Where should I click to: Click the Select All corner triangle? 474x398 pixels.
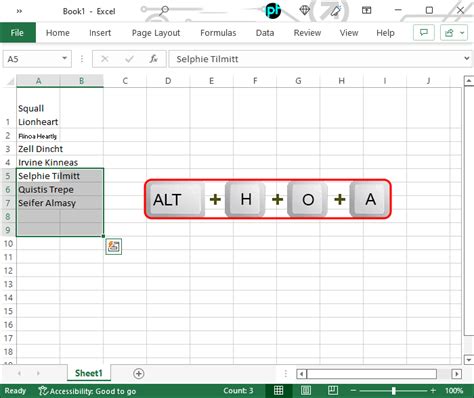coord(11,81)
